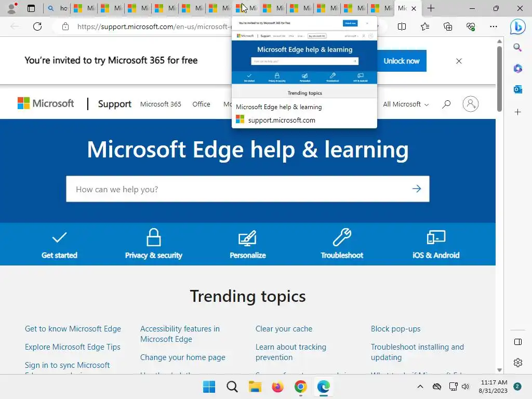Click the browser address bar URL
This screenshot has width=532, height=399.
(154, 26)
